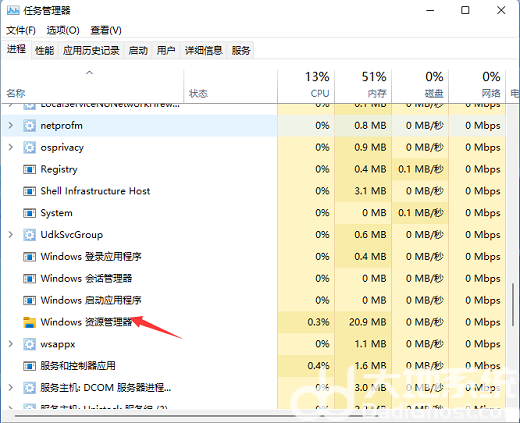Expand the UdkSvcGroup process group
The height and width of the screenshot is (423, 520).
point(11,234)
